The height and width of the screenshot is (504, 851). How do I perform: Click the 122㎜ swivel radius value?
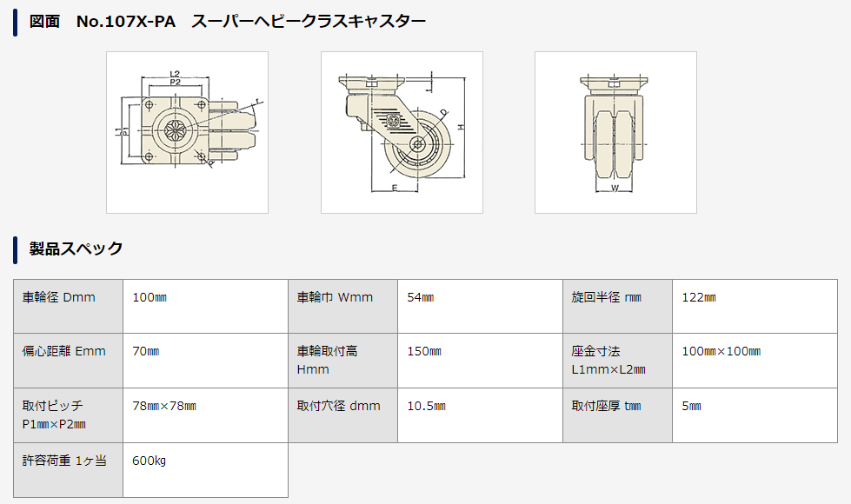click(699, 297)
